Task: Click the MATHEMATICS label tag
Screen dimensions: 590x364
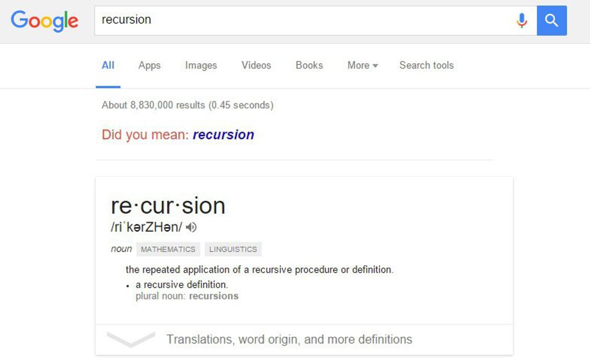Action: (168, 249)
